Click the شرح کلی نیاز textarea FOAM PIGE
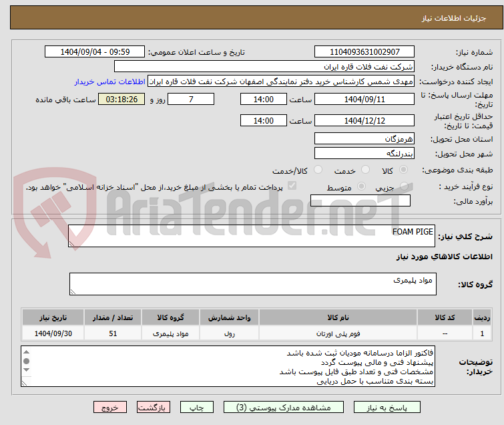 252,236
